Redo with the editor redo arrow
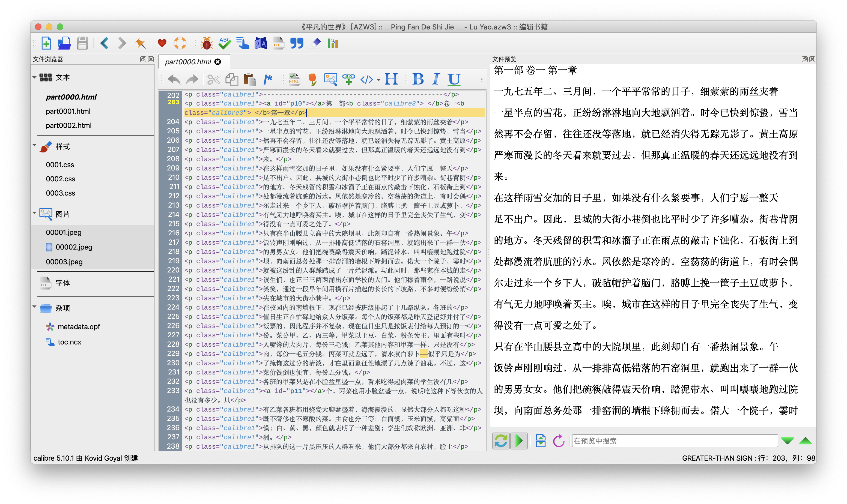847x504 pixels. point(192,80)
